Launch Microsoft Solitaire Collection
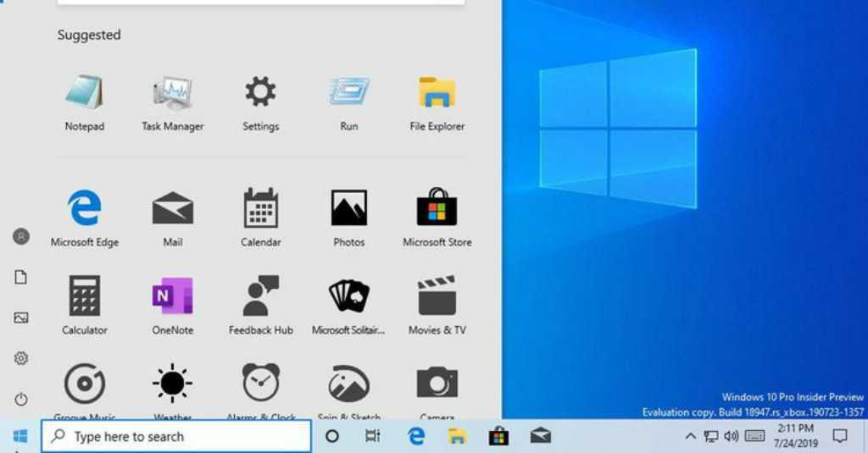This screenshot has width=868, height=453. [x=348, y=306]
